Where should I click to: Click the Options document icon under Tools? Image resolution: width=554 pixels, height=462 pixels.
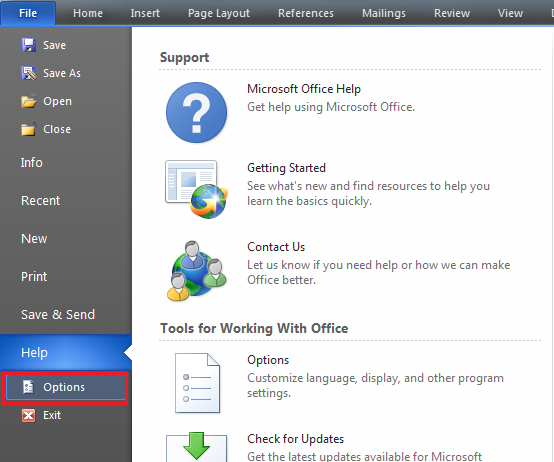tap(198, 383)
